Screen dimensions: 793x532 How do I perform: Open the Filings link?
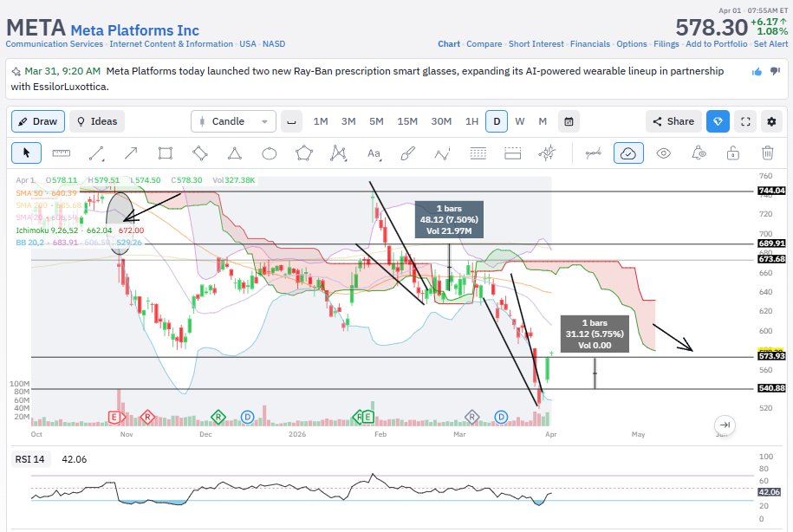click(666, 44)
